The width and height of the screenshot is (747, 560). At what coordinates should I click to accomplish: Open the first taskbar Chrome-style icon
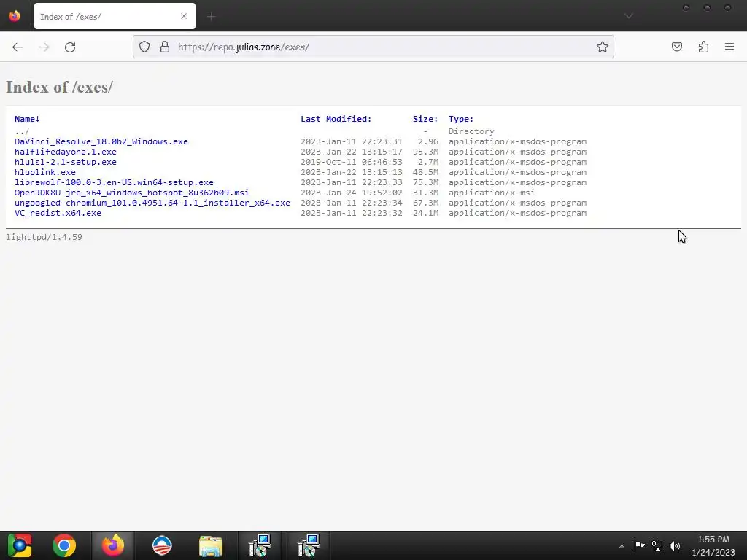(x=20, y=545)
